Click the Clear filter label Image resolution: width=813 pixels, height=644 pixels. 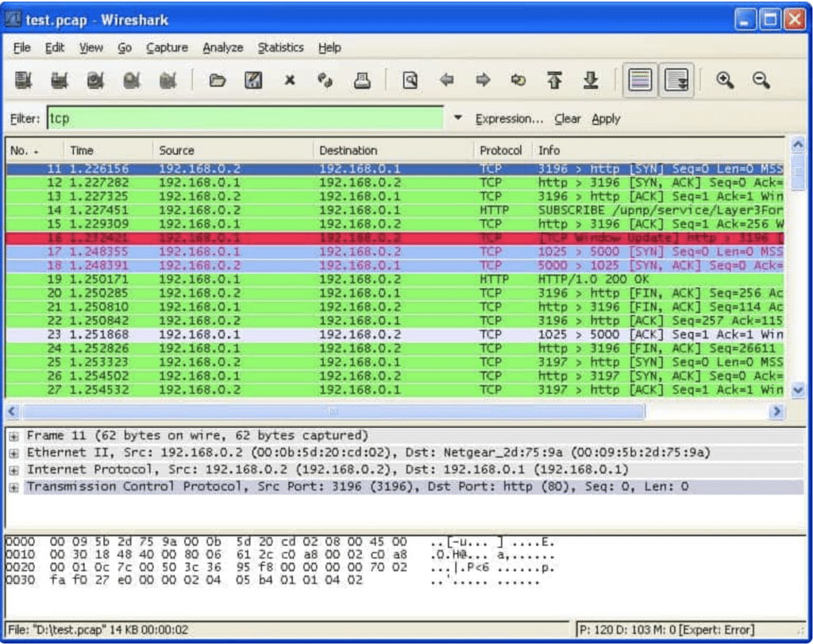click(568, 118)
